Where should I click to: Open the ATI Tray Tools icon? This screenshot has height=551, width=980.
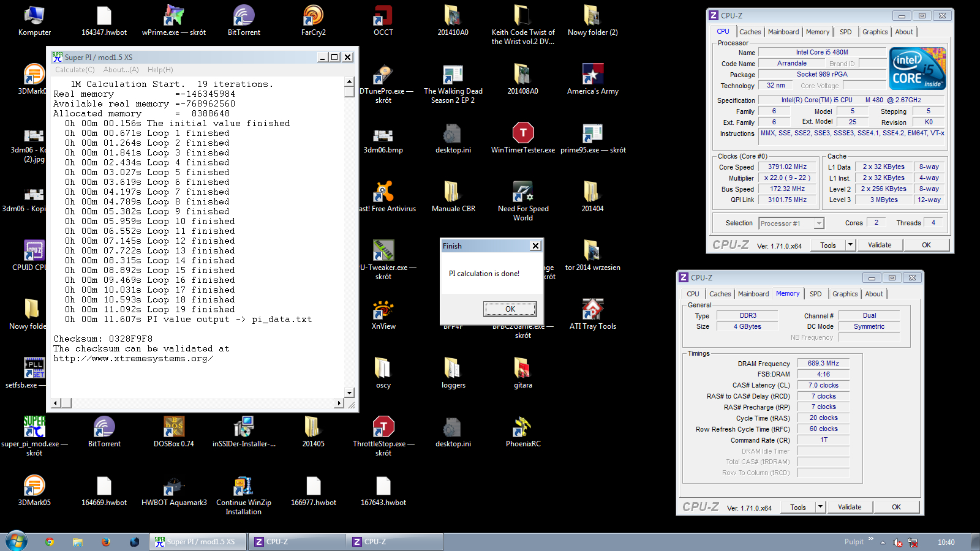pos(592,310)
